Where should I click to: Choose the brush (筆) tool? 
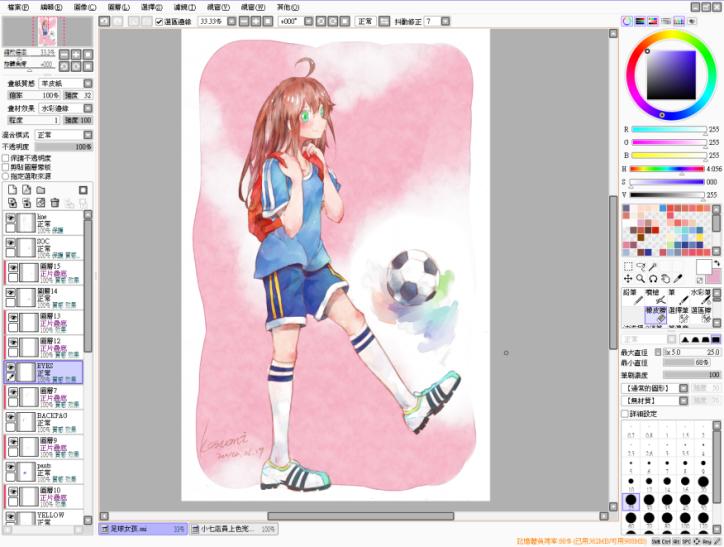coord(678,297)
